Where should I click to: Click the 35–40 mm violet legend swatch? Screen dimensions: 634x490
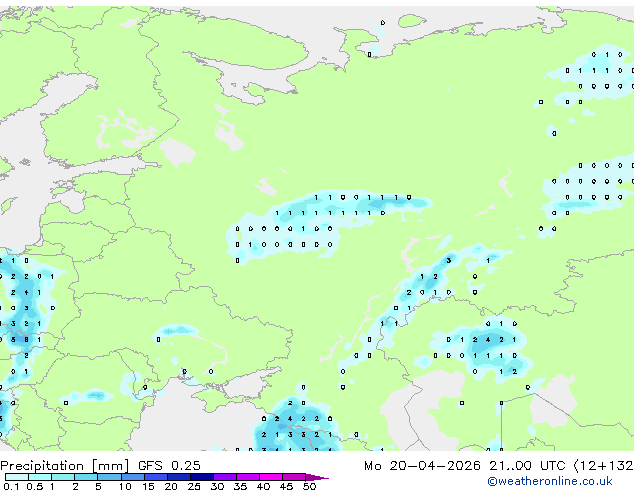coord(248,477)
